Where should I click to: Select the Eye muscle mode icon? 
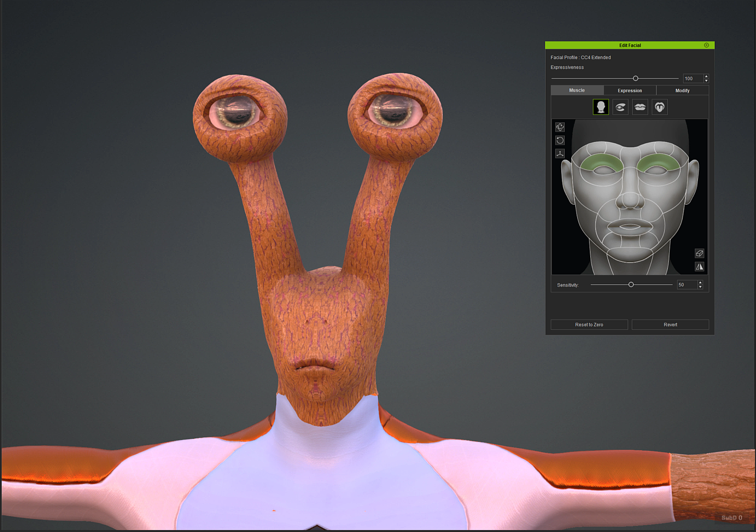(x=620, y=107)
